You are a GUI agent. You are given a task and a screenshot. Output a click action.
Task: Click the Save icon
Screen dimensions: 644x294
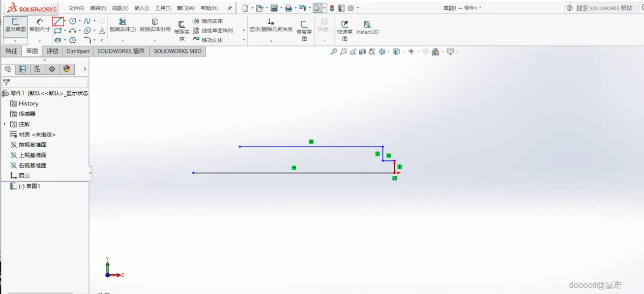(274, 8)
